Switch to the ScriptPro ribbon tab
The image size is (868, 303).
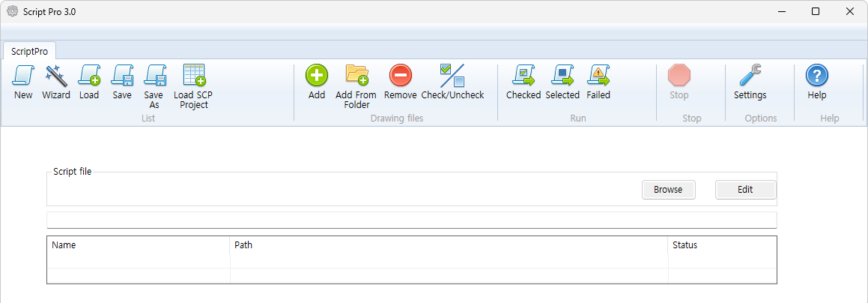(29, 52)
